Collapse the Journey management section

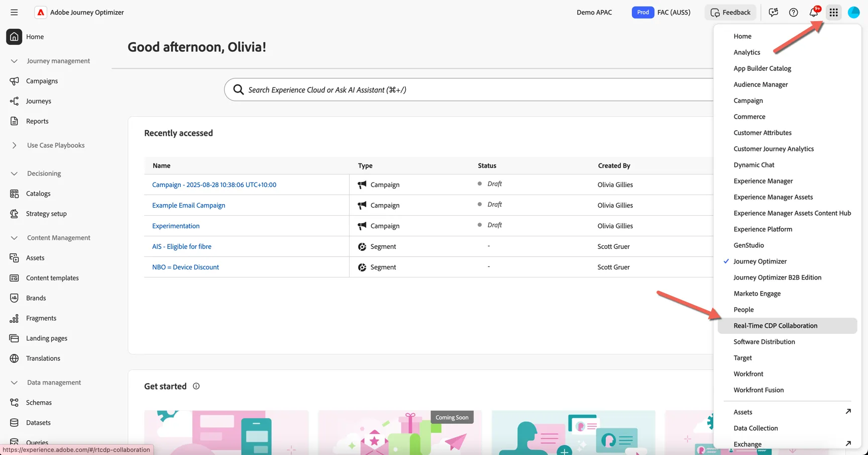click(x=14, y=61)
